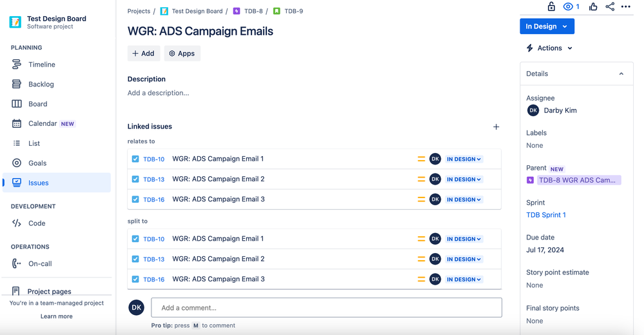Select Issues in sidebar
This screenshot has height=335, width=644.
tap(57, 183)
